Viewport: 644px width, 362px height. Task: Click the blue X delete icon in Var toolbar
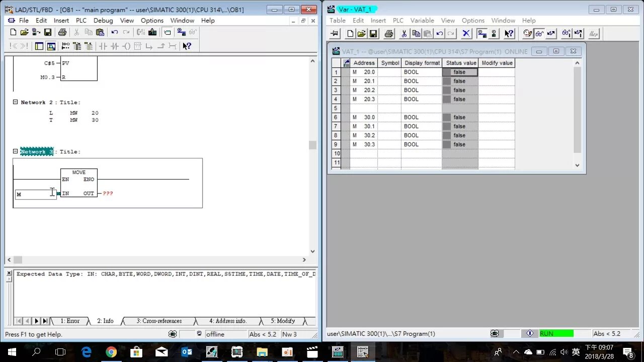466,34
